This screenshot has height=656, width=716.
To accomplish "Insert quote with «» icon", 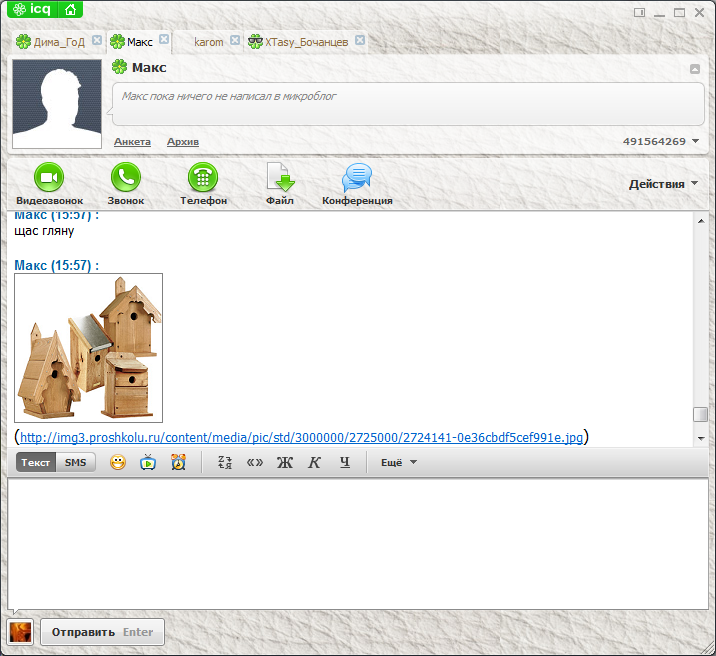I will click(255, 462).
